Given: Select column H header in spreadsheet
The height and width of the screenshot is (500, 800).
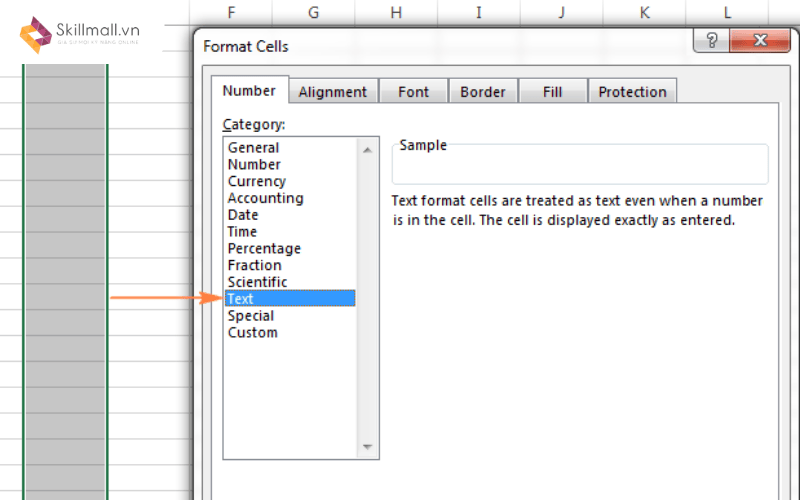Looking at the screenshot, I should point(396,12).
